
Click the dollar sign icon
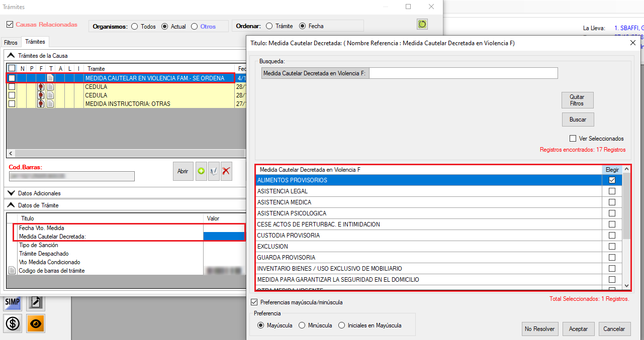[13, 323]
